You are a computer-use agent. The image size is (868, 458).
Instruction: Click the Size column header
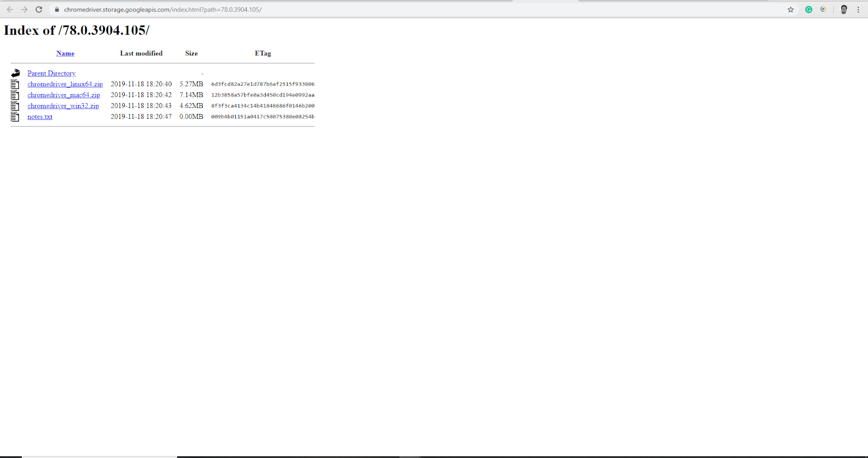point(192,53)
